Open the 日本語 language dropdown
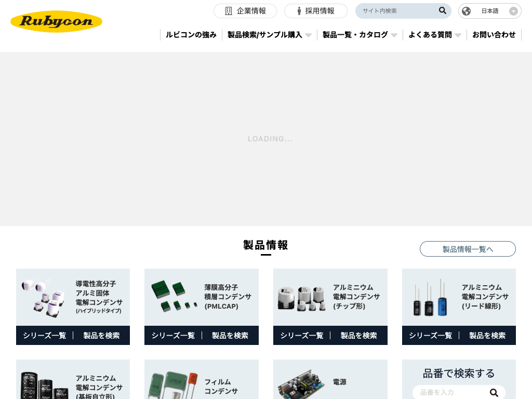The height and width of the screenshot is (399, 532). pyautogui.click(x=513, y=11)
